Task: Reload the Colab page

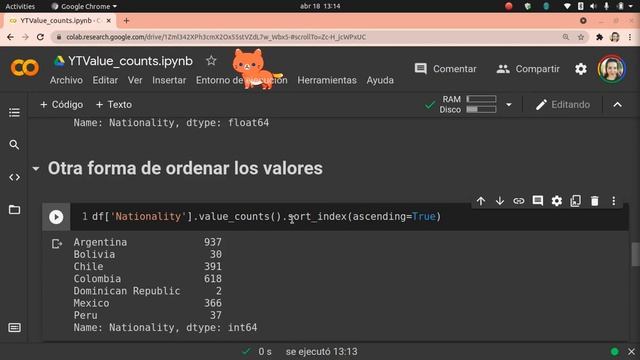Action: (x=40, y=37)
